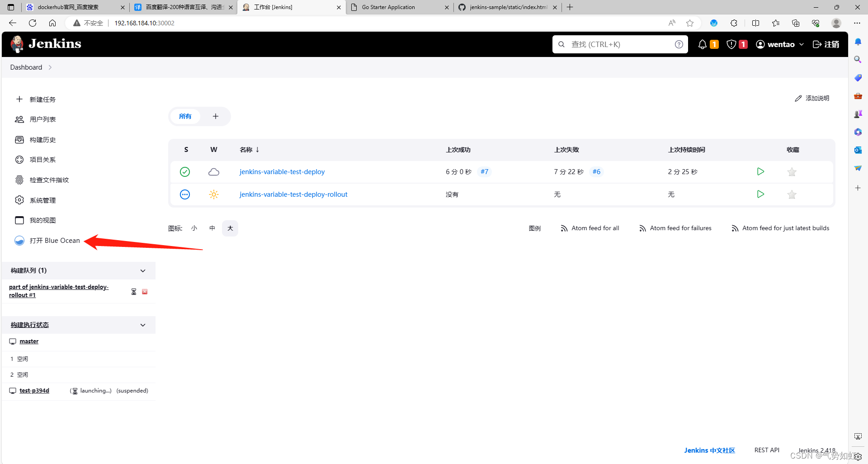
Task: Select the 所有 view tab
Action: click(185, 116)
